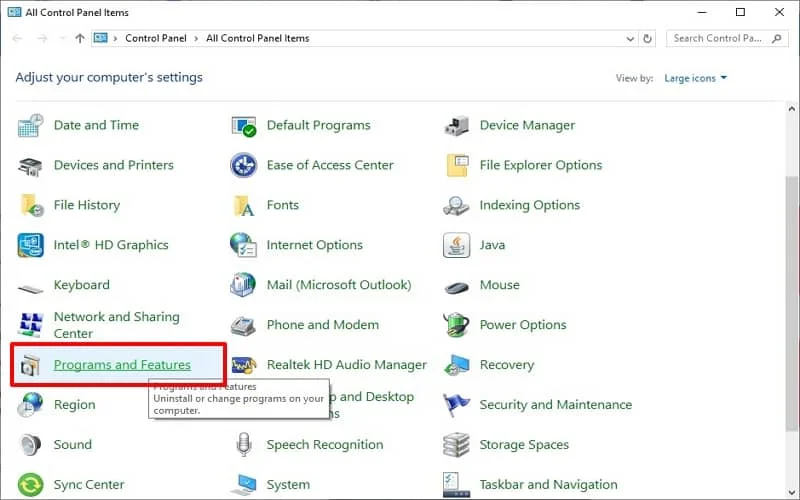Viewport: 800px width, 500px height.
Task: Open the Sync Center green icon
Action: click(31, 485)
